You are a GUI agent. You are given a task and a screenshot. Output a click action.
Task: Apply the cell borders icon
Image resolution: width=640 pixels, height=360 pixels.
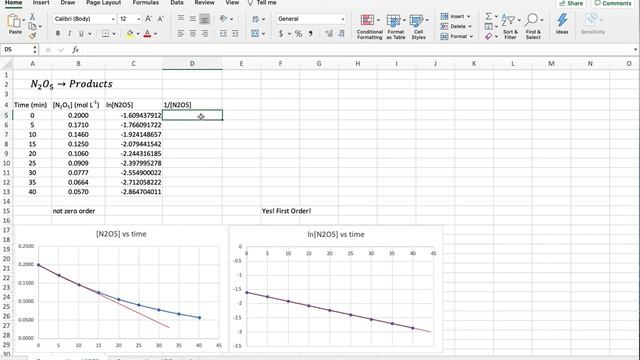[105, 33]
